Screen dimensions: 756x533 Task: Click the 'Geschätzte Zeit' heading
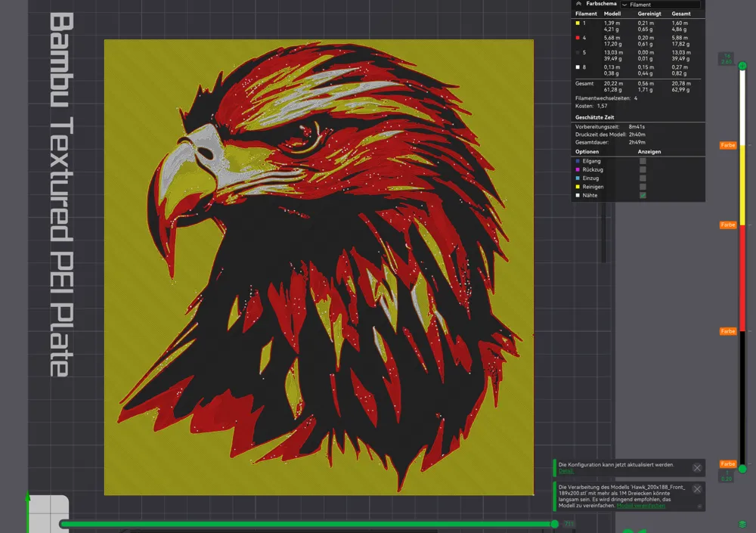pyautogui.click(x=594, y=117)
